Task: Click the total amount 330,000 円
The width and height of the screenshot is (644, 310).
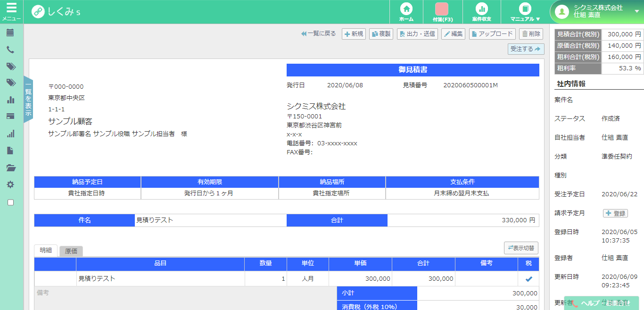Action: click(518, 220)
